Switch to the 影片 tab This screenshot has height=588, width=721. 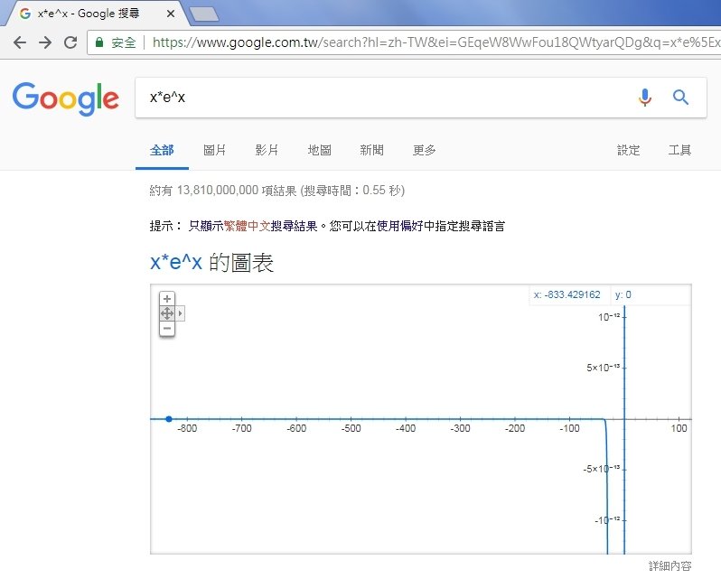tap(267, 150)
